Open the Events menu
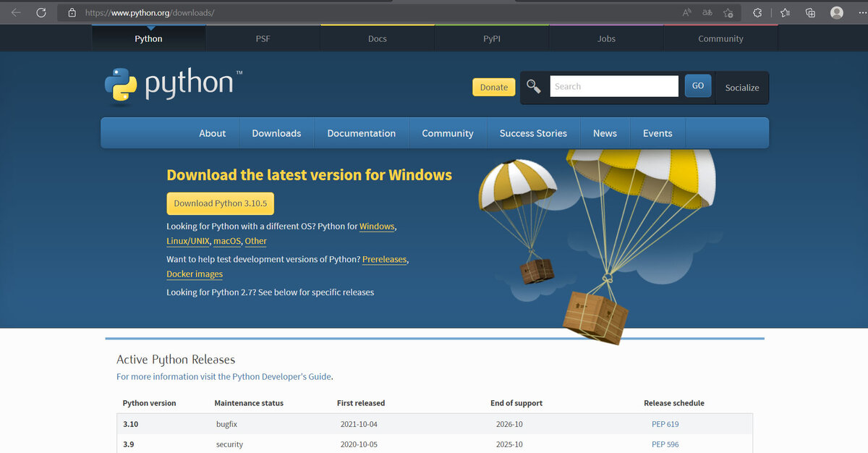The image size is (868, 453). 658,133
